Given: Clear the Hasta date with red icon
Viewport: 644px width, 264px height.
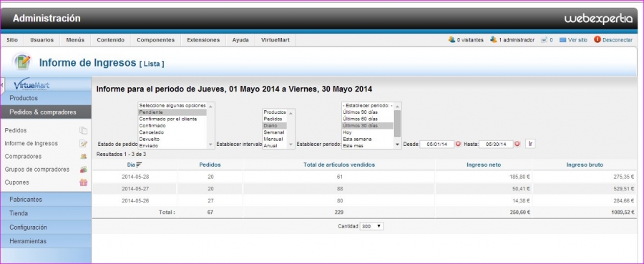Looking at the screenshot, I should tap(517, 144).
